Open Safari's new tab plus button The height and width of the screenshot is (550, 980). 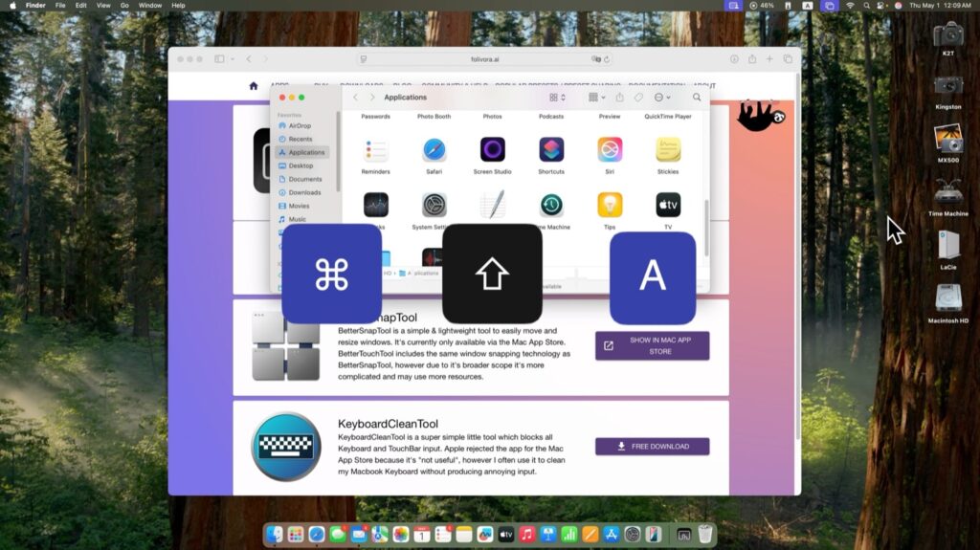pos(769,58)
